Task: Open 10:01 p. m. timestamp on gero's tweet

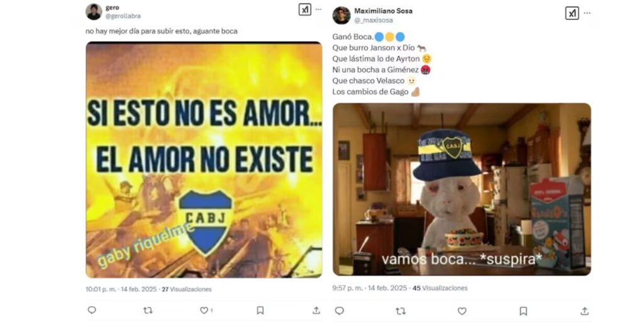Action: pos(101,289)
